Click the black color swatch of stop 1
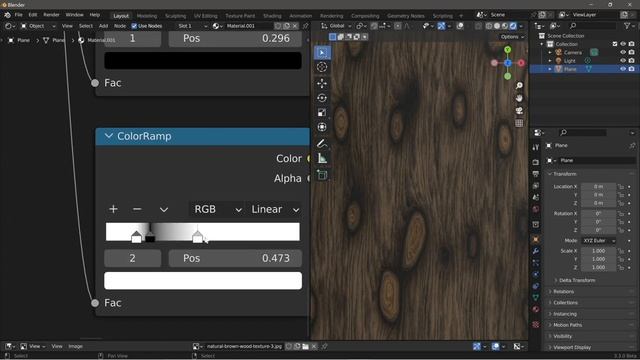640x360 pixels. [203, 61]
